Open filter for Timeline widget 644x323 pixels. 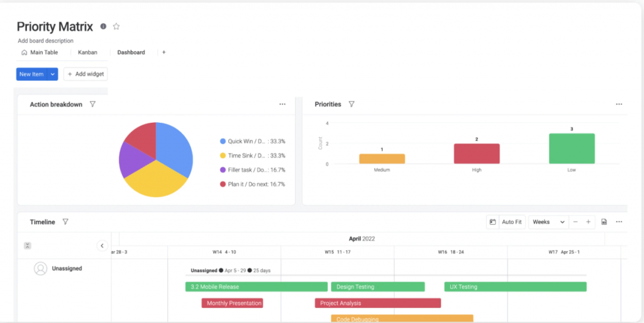65,222
